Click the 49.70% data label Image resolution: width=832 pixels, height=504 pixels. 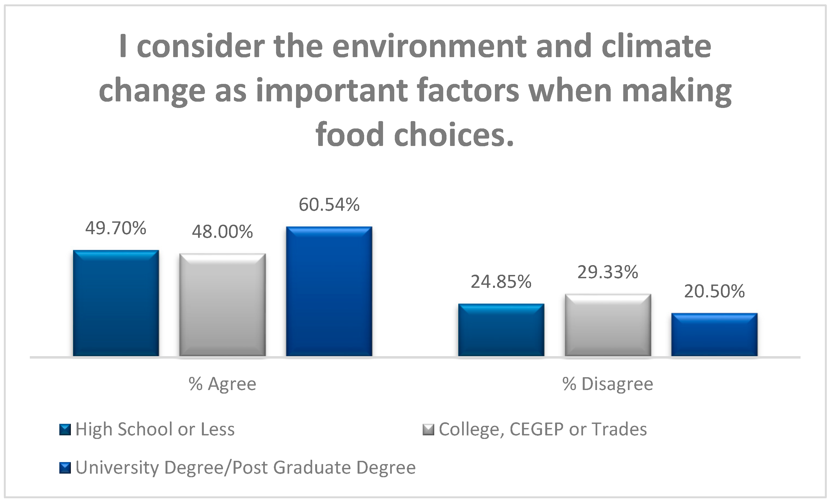coord(116,228)
